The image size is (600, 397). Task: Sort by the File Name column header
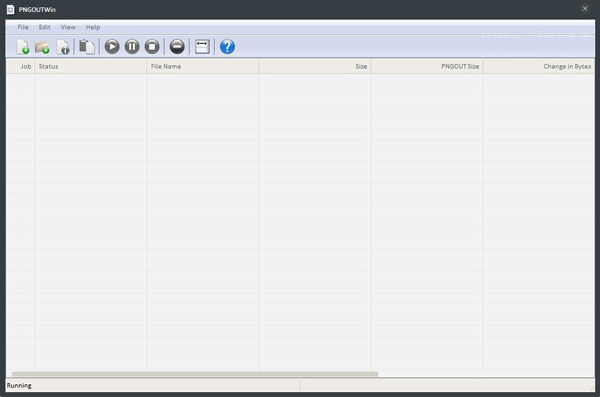[x=203, y=66]
